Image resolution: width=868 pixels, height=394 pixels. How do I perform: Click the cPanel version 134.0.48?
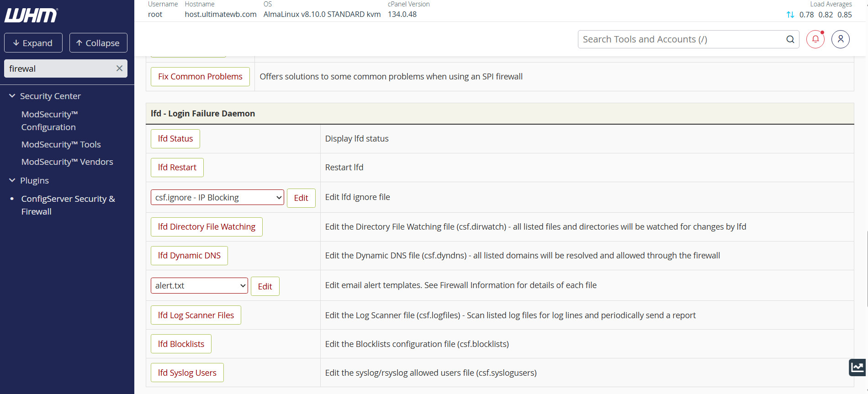coord(402,14)
